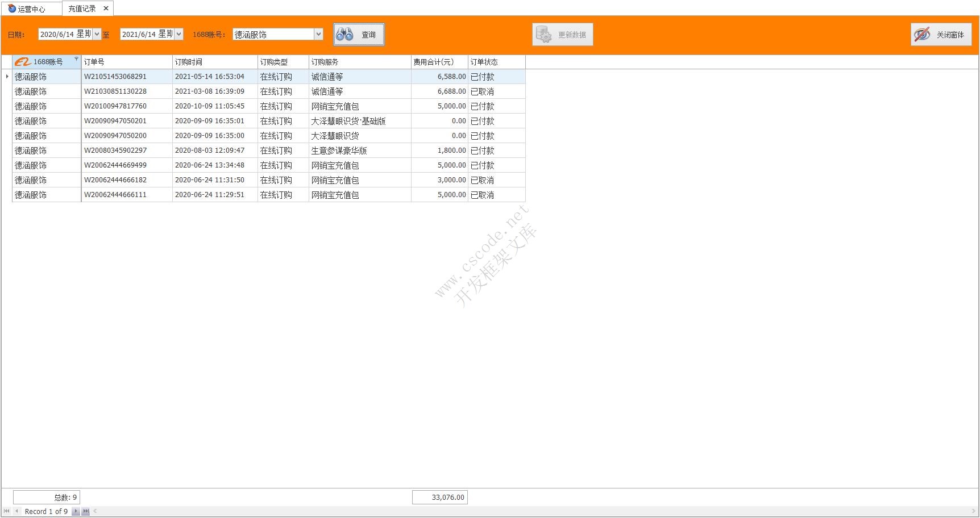Click the 运营中心 tab globe icon

pyautogui.click(x=12, y=9)
